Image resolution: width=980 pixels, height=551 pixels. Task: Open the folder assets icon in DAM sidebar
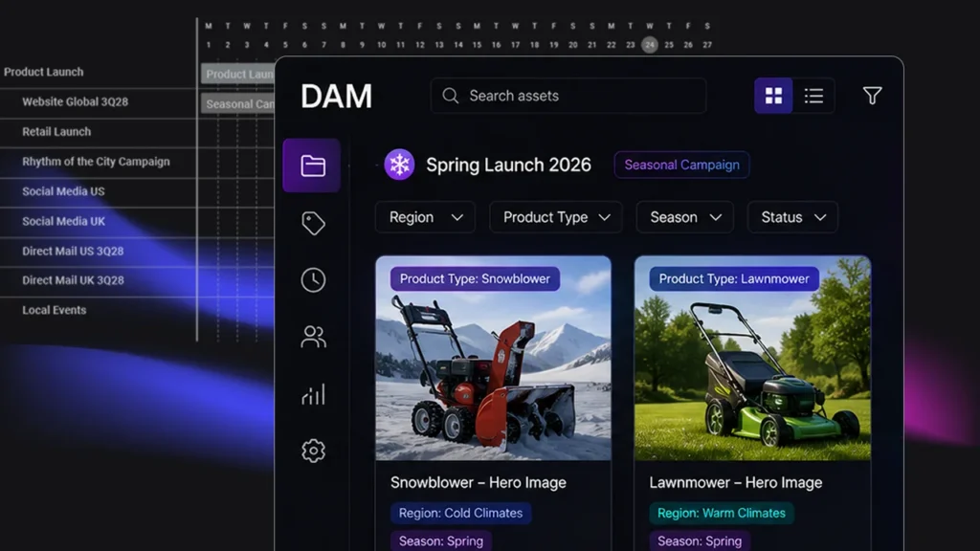point(312,165)
